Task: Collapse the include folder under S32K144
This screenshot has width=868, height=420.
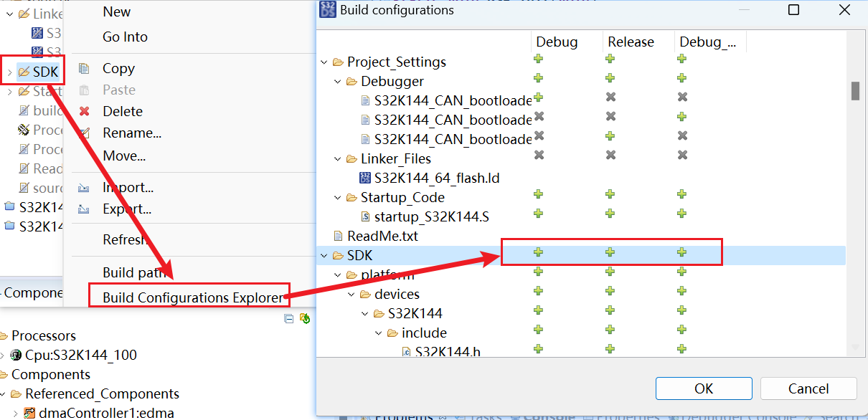Action: tap(378, 333)
